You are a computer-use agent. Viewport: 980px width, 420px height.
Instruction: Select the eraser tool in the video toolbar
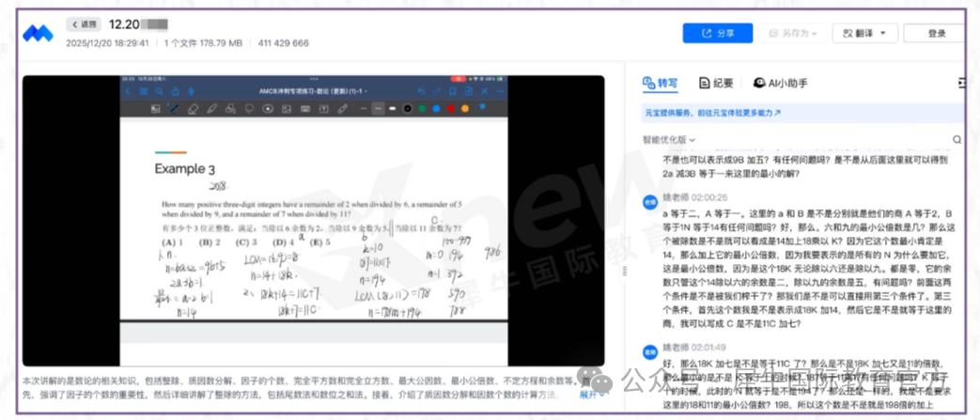point(194,108)
